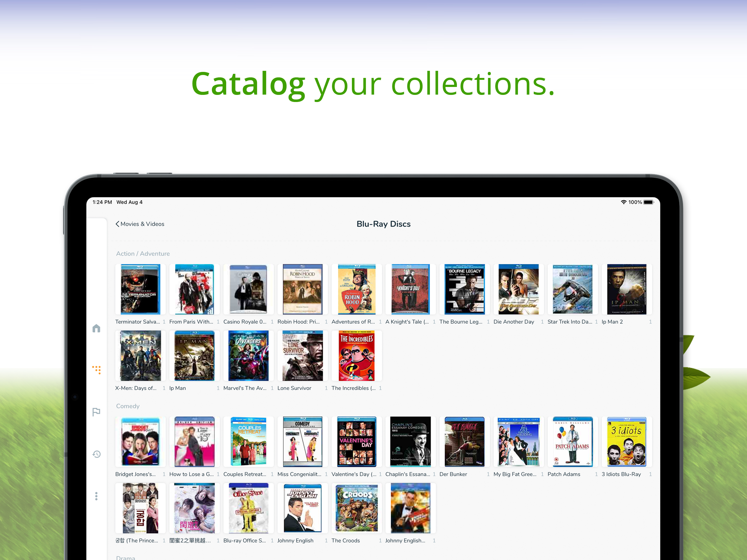Open The Croods cover thumbnail

[357, 508]
